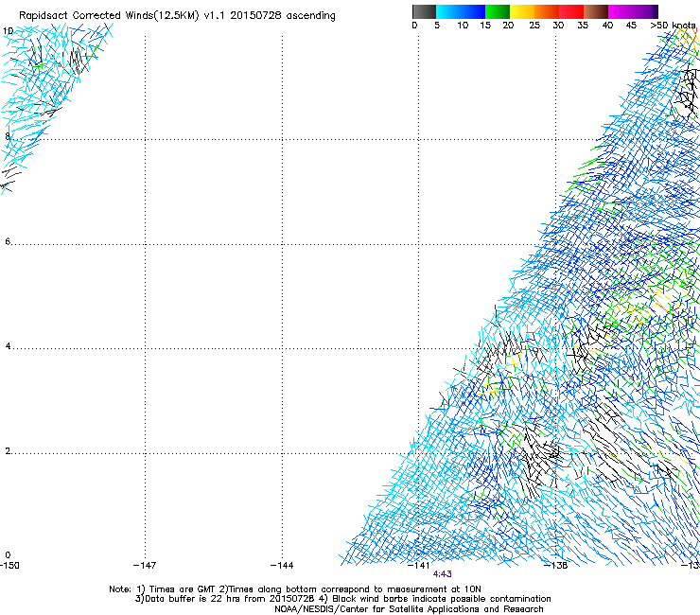Click the legend label 30 under color bar

point(558,26)
